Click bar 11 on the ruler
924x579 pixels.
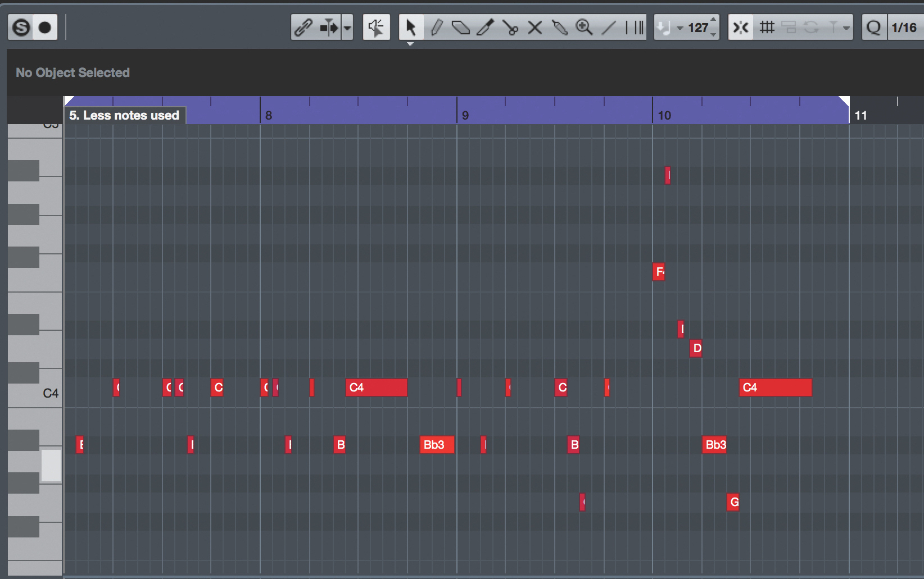coord(860,115)
